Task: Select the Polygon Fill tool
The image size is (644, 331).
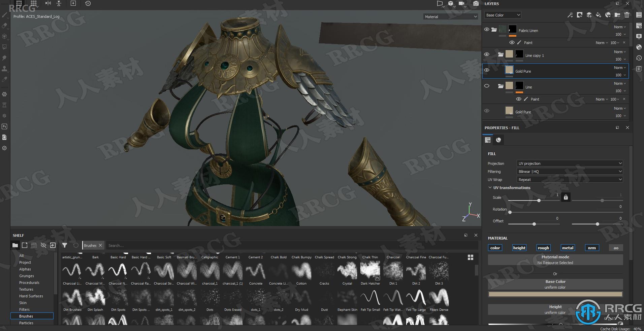Action: pyautogui.click(x=4, y=47)
